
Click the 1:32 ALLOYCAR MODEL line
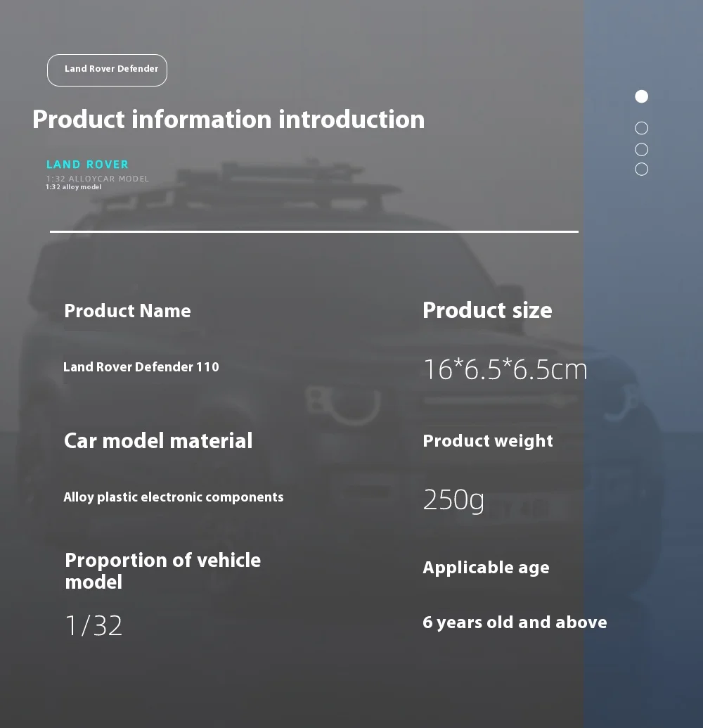pos(98,179)
